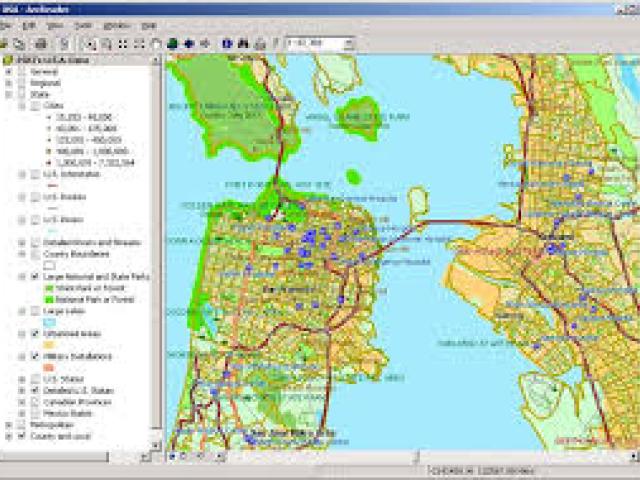This screenshot has height=480, width=640.
Task: Click the yellow folder icon at toolbar start
Action: [4, 43]
